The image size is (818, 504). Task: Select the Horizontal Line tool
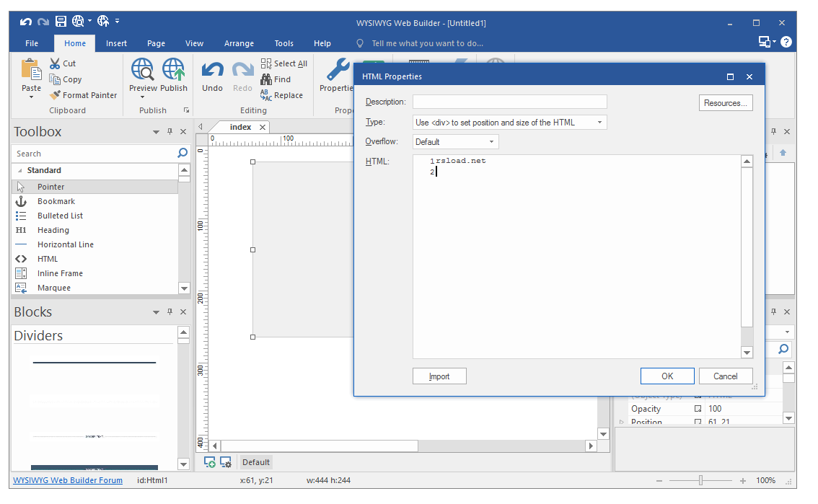tap(94, 244)
